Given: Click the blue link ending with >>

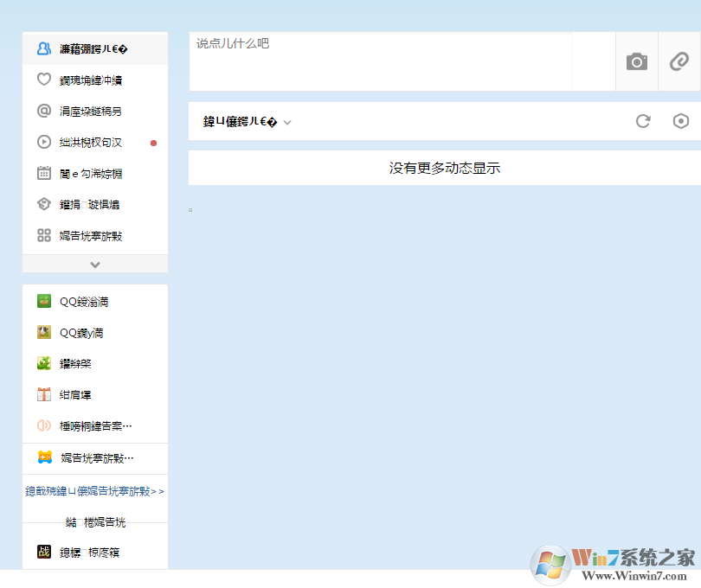Looking at the screenshot, I should point(95,491).
